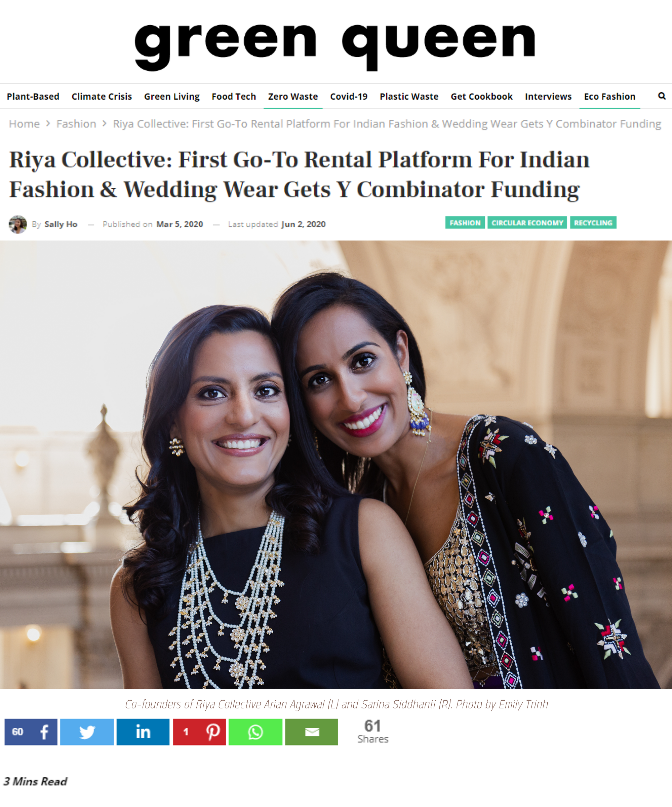Pin article on Pinterest

pyautogui.click(x=199, y=732)
